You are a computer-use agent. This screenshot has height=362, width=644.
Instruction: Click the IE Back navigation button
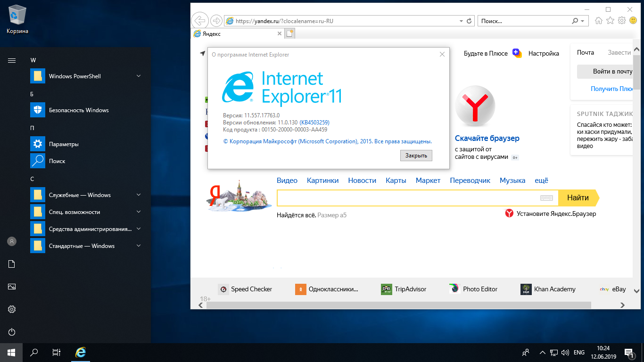[x=200, y=21]
